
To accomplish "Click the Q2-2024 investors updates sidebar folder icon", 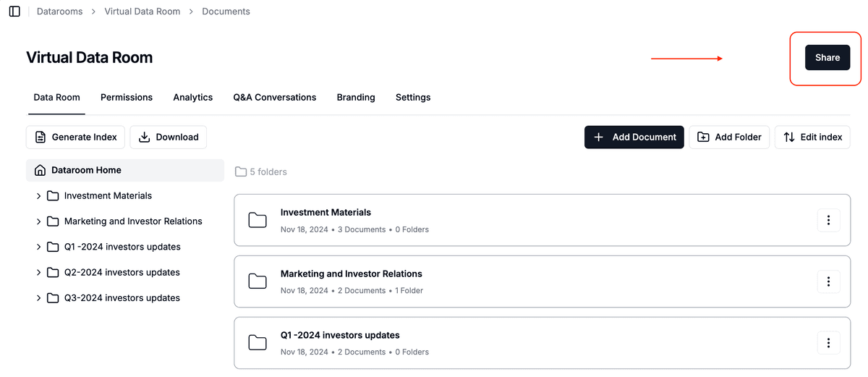I will tap(53, 273).
